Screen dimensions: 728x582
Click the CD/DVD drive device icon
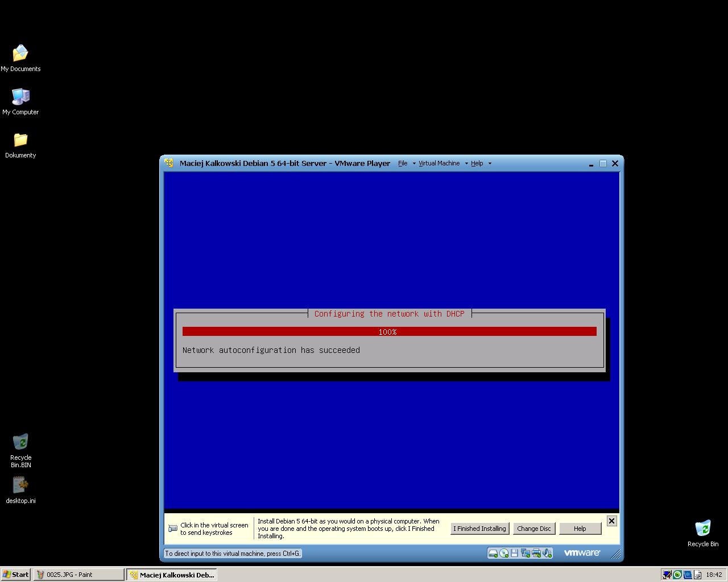point(504,553)
